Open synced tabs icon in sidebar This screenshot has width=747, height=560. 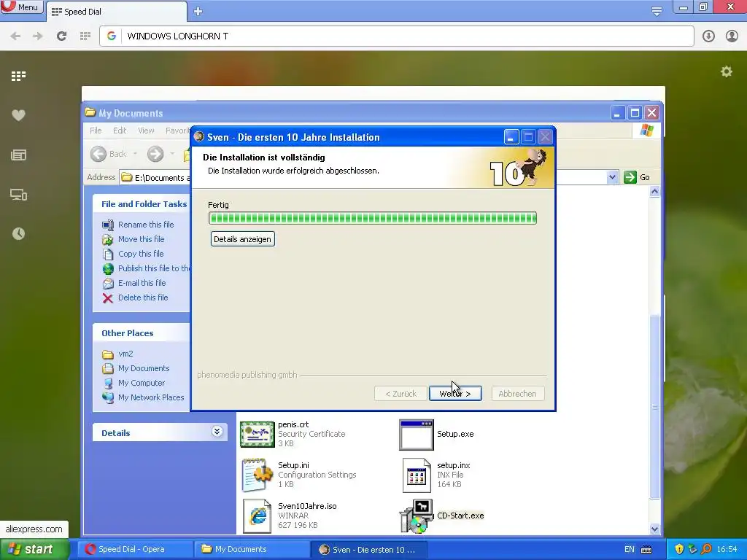(18, 194)
